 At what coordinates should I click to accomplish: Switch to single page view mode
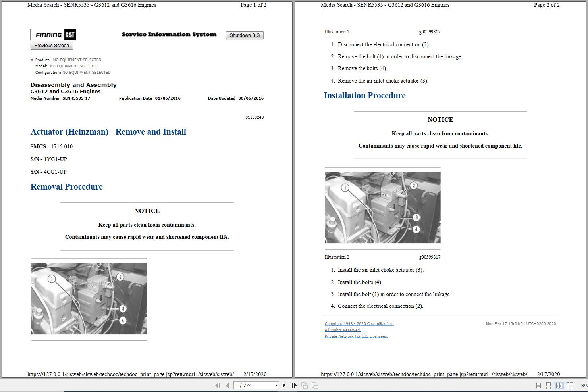[538, 385]
